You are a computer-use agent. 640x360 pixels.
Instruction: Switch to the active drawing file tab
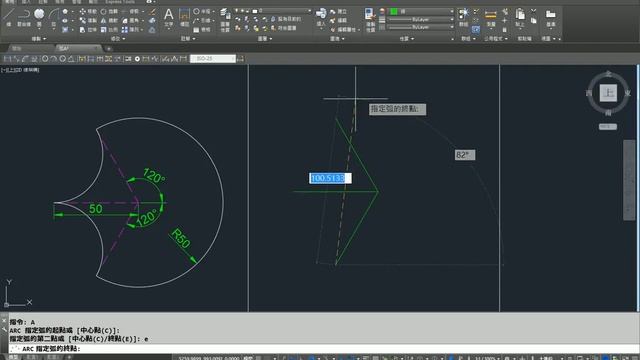[x=78, y=48]
